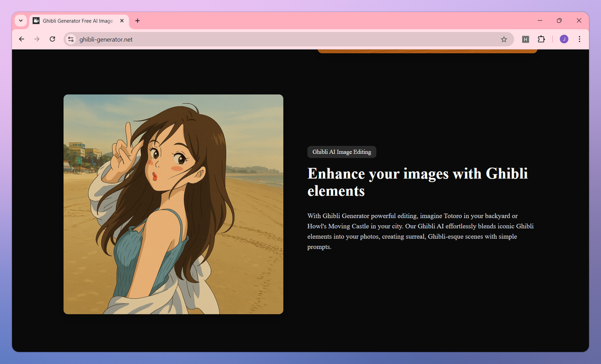This screenshot has width=601, height=364.
Task: View site information for ghibli-generator.net
Action: point(71,39)
